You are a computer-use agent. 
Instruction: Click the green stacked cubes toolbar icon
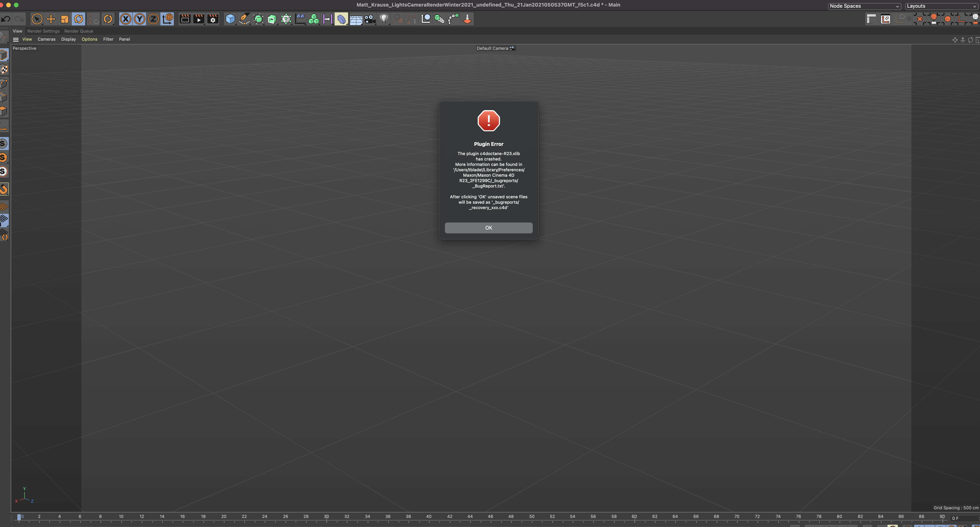pos(439,19)
